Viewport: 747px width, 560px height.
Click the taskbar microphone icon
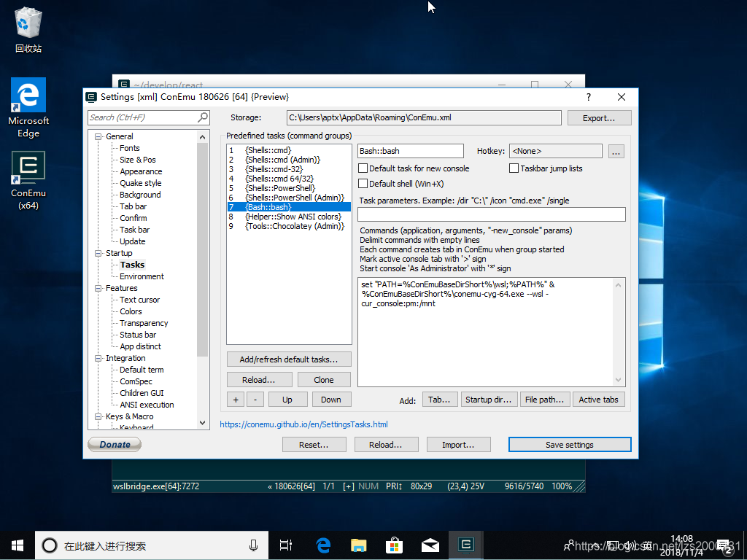[253, 545]
